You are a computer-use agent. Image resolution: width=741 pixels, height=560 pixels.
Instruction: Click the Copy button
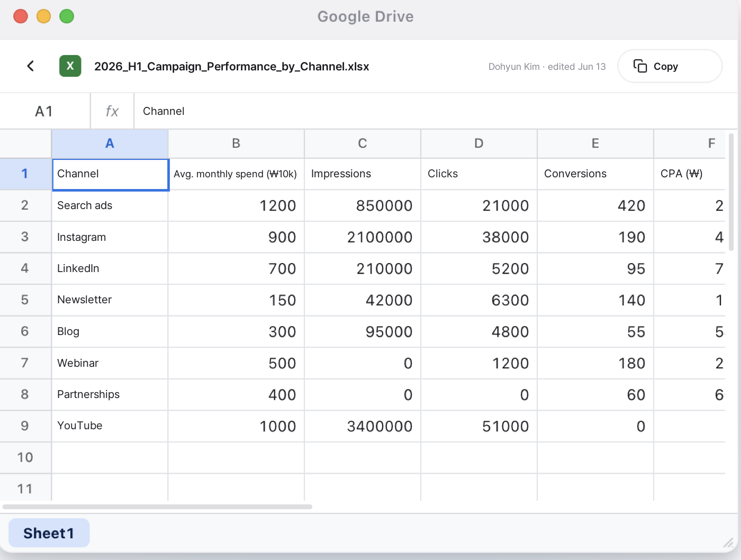(670, 66)
